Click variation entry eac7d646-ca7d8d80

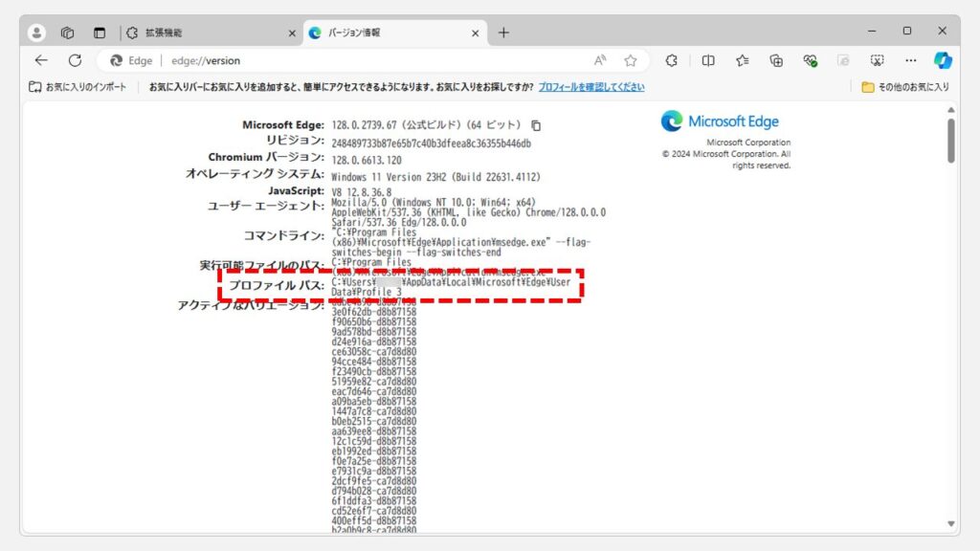coord(374,391)
